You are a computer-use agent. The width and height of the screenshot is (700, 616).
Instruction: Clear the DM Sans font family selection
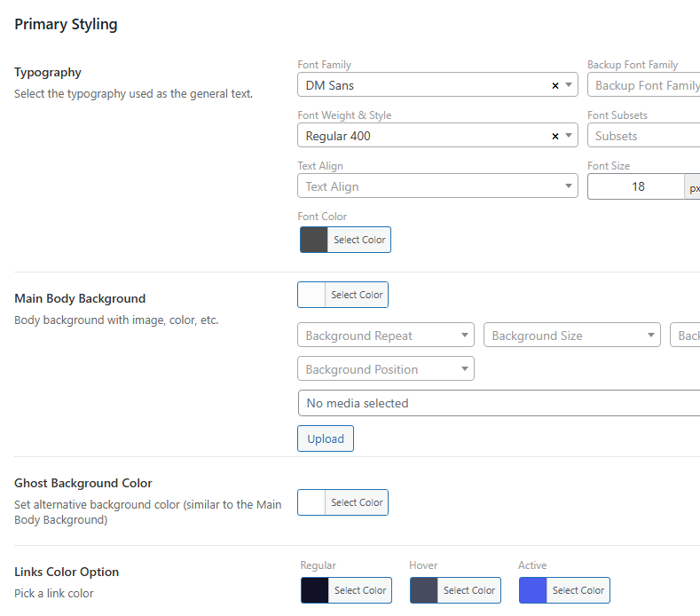(x=555, y=86)
